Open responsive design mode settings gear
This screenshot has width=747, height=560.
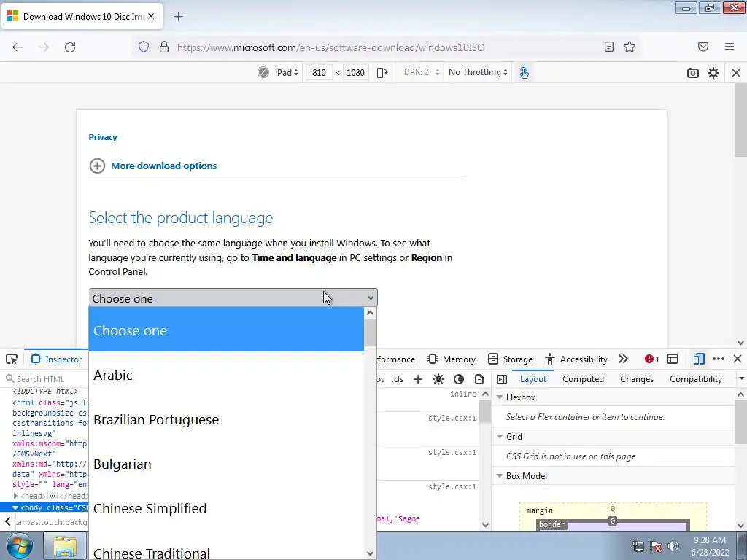[x=713, y=73]
